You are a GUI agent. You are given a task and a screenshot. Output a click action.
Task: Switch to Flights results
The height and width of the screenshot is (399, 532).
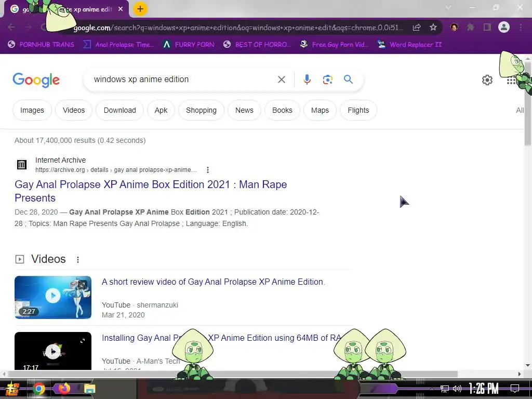pyautogui.click(x=358, y=110)
